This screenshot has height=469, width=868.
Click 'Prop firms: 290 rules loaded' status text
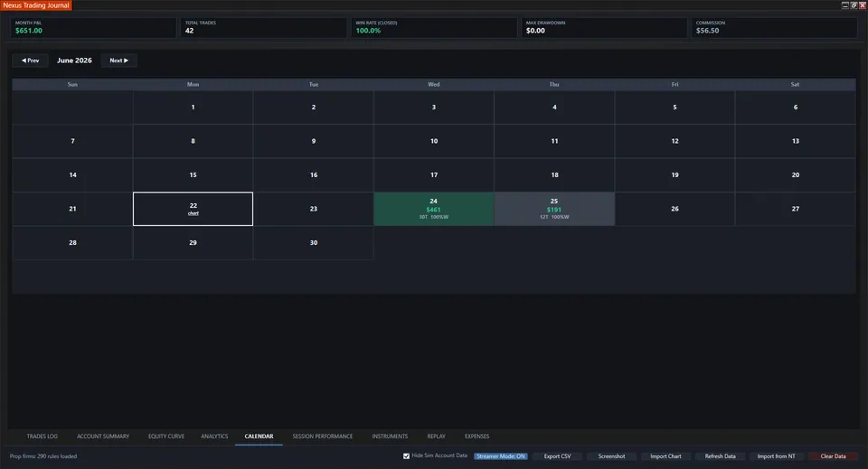point(43,456)
